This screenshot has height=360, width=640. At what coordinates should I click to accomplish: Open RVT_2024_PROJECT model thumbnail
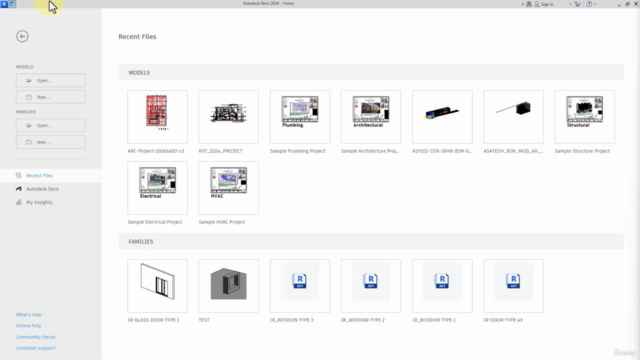point(229,117)
